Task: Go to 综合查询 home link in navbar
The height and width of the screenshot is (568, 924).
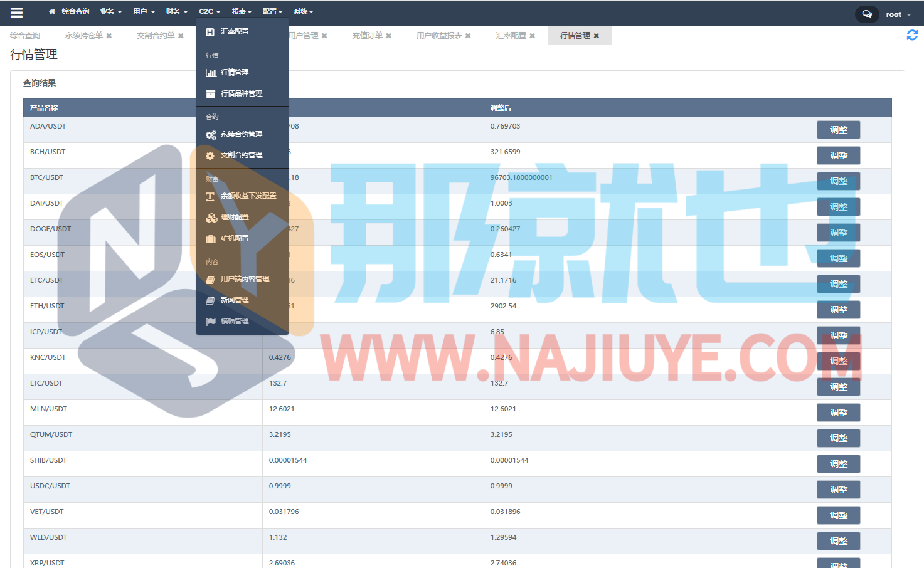Action: [x=70, y=12]
